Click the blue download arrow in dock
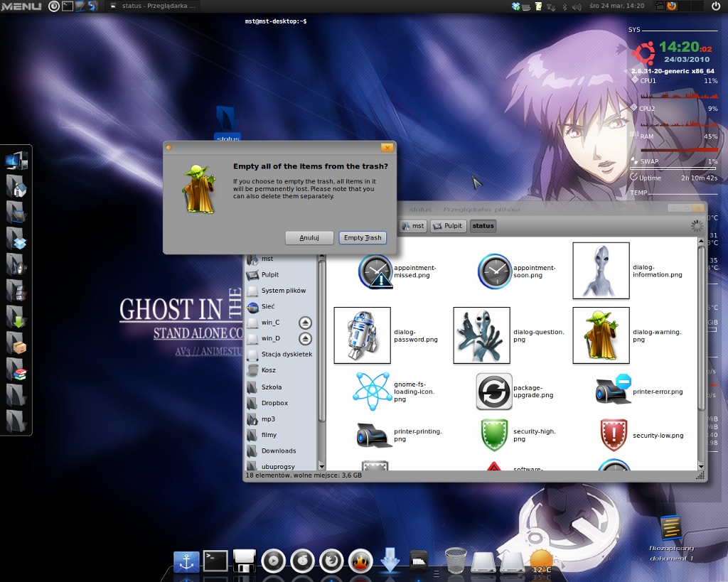Viewport: 728px width, 582px height. pos(390,559)
